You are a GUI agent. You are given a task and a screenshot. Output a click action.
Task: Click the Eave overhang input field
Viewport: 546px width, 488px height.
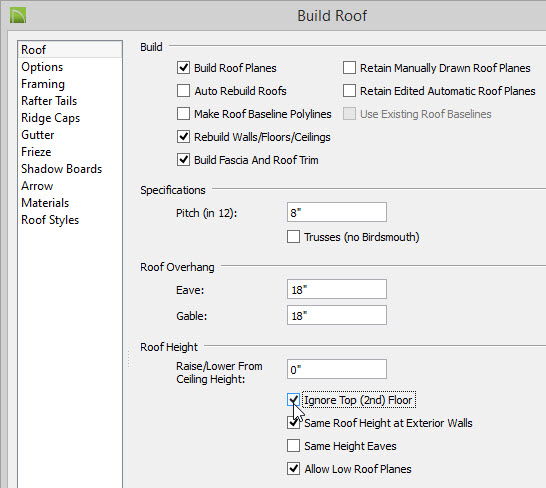click(x=337, y=289)
